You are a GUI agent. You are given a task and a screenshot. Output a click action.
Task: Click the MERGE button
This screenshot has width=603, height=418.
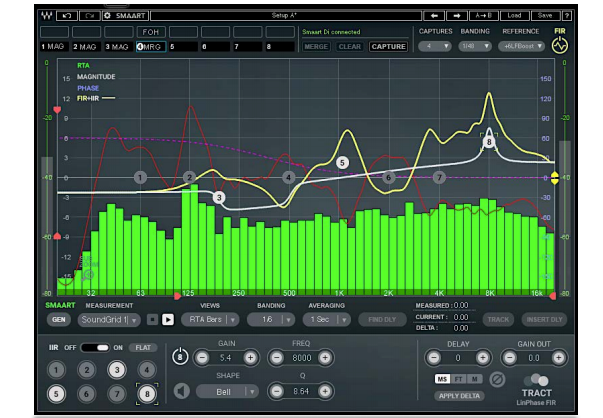[x=316, y=47]
